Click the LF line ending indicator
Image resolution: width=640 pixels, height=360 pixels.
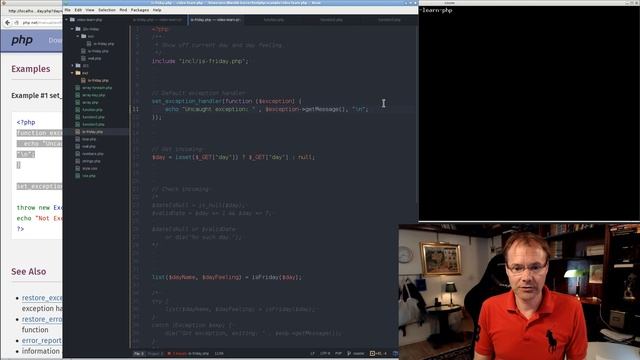pos(313,353)
